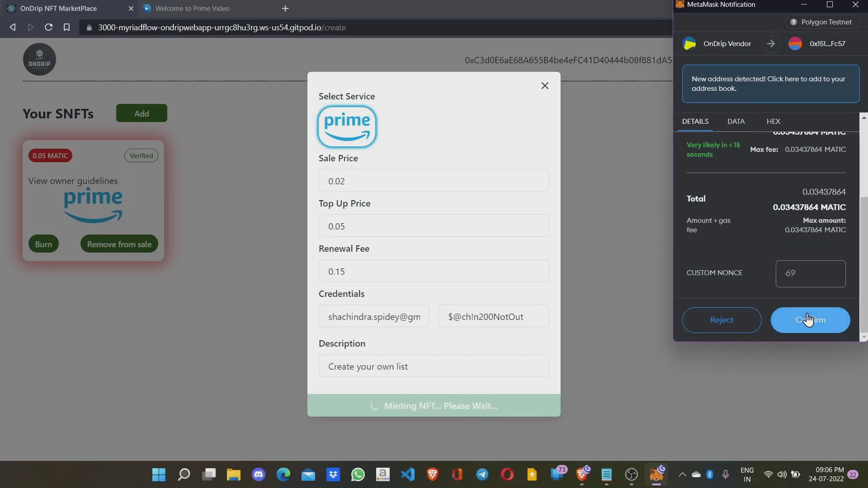Open Telegram from taskbar
Viewport: 868px width, 488px height.
(482, 474)
